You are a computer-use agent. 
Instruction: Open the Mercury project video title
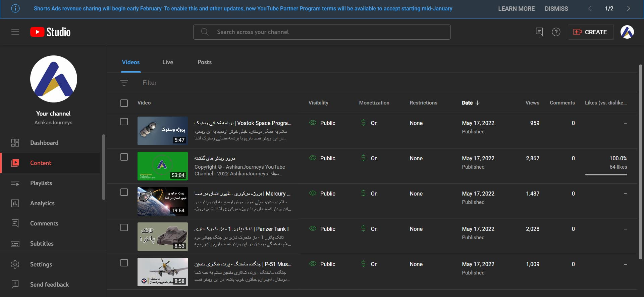coord(243,194)
